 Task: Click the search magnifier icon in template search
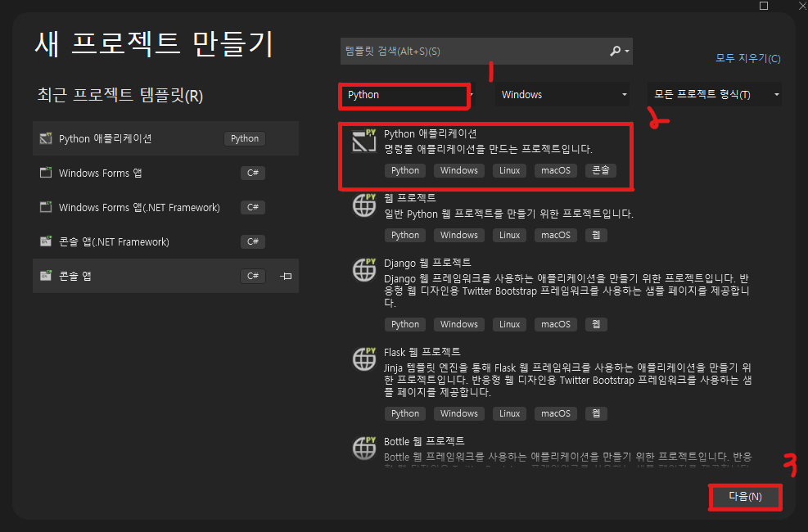coord(615,51)
